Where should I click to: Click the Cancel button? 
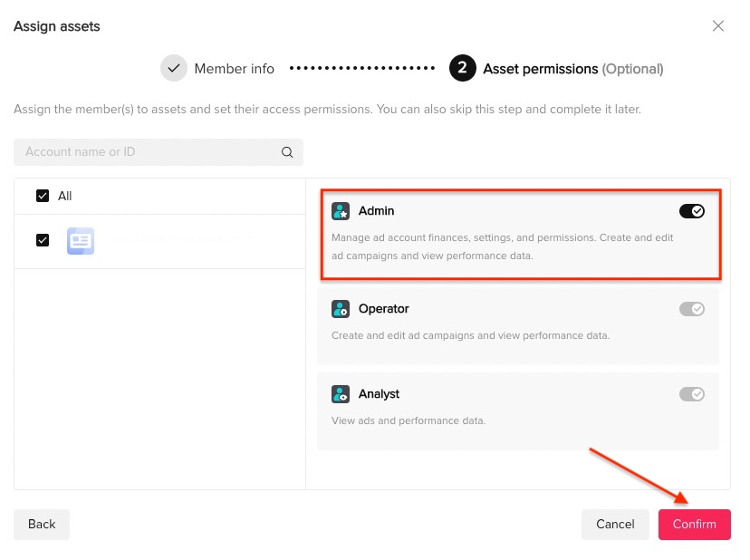pos(615,525)
